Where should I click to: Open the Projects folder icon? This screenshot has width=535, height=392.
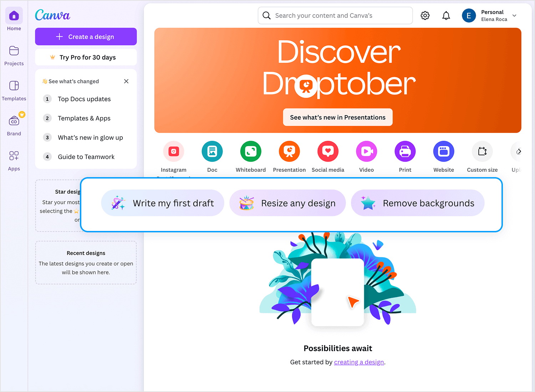(14, 51)
